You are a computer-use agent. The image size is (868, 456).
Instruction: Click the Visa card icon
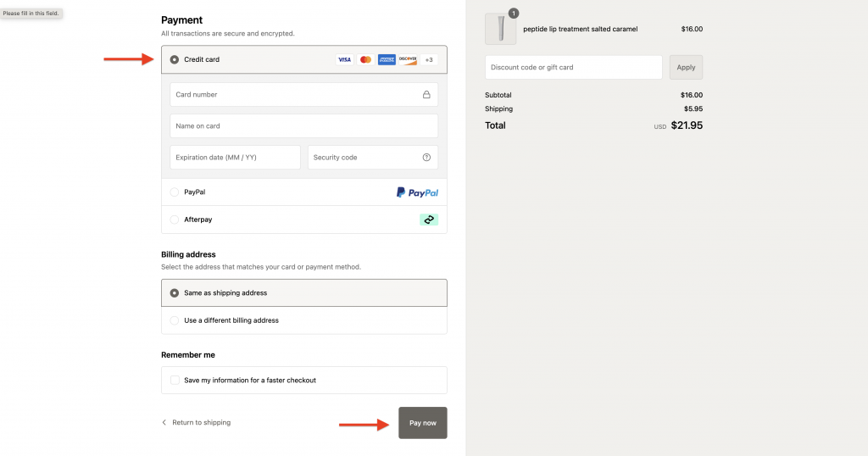click(344, 60)
